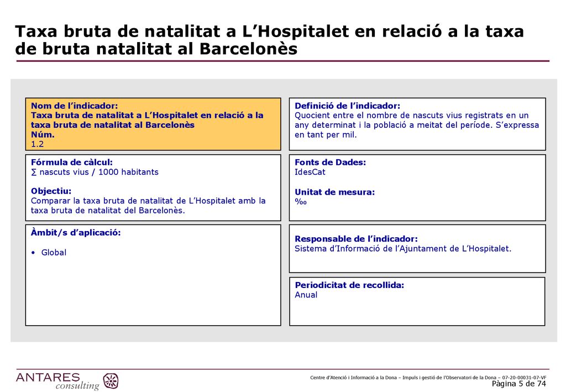Click the 'IdesCat' data source text

[x=310, y=172]
